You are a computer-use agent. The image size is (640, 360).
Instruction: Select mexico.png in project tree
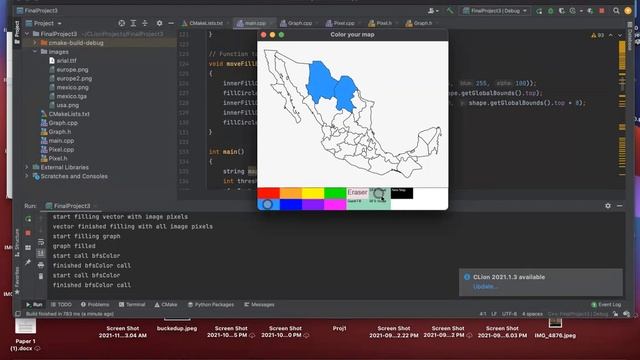click(72, 87)
